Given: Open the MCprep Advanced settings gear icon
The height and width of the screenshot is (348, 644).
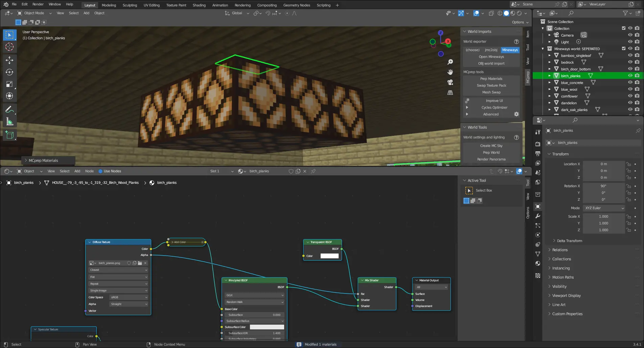Looking at the screenshot, I should [x=516, y=114].
